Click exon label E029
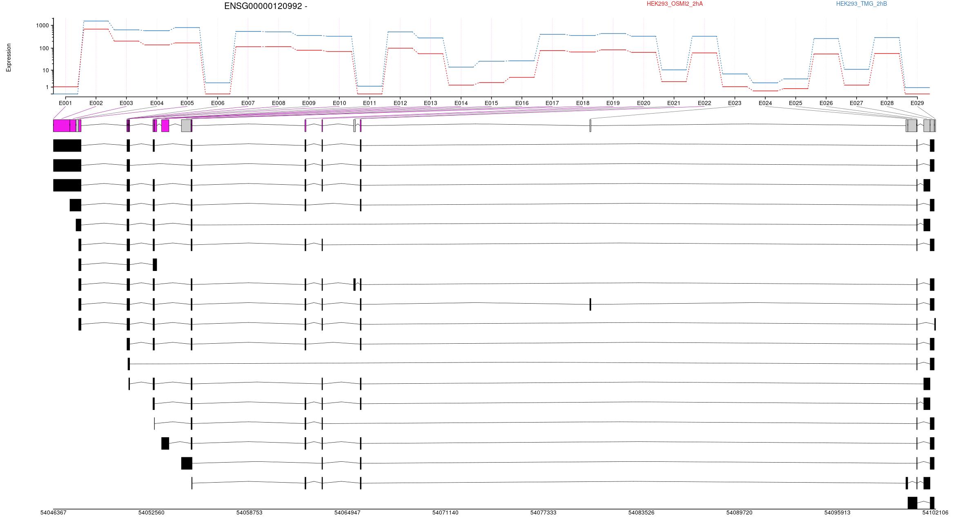 (917, 103)
